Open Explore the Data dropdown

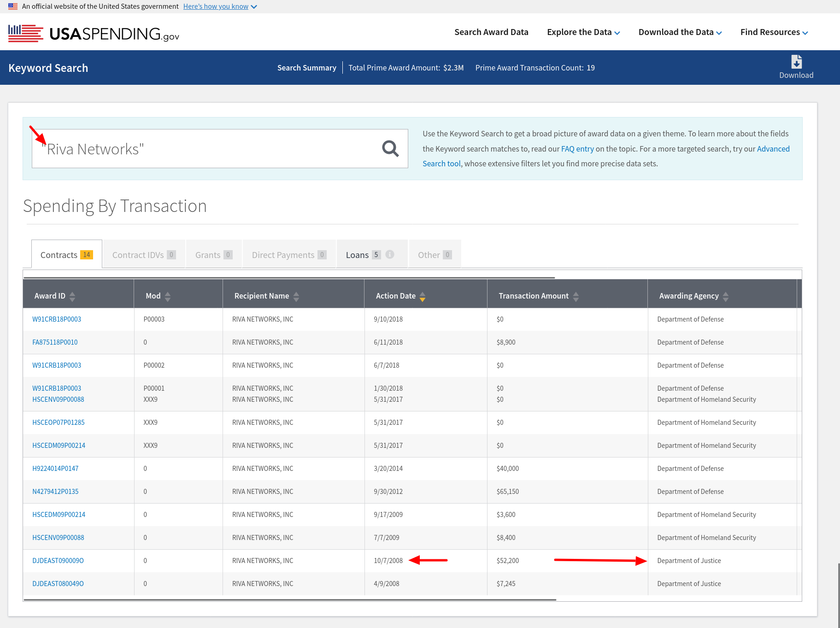tap(583, 32)
